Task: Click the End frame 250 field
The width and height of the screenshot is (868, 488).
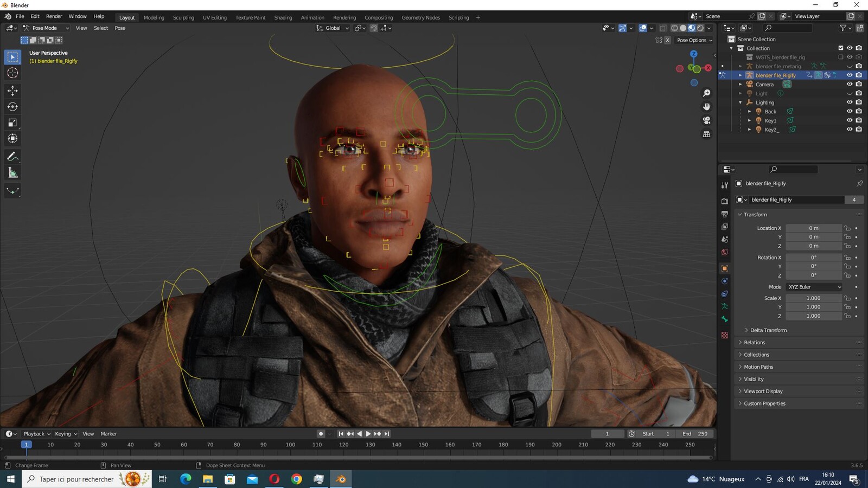Action: [694, 434]
